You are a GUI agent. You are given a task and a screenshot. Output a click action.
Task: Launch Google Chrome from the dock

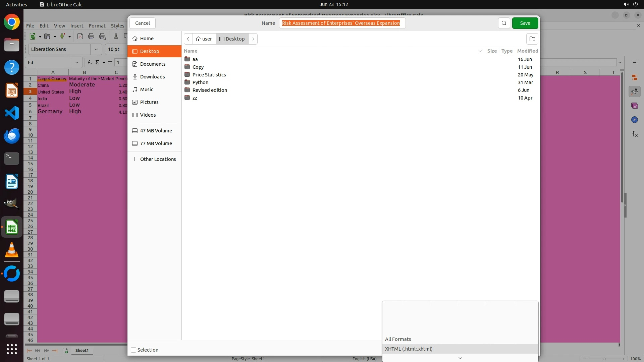12,22
